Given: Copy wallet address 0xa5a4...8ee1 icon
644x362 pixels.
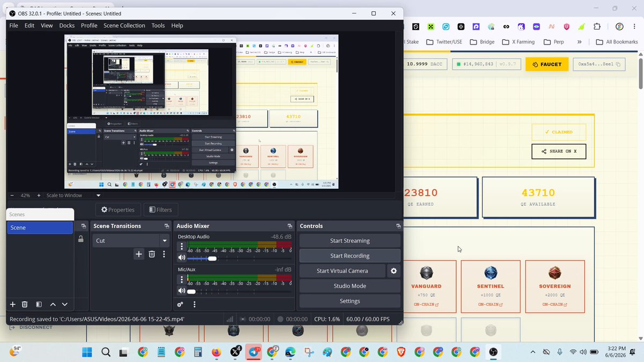Looking at the screenshot, I should click(x=618, y=64).
